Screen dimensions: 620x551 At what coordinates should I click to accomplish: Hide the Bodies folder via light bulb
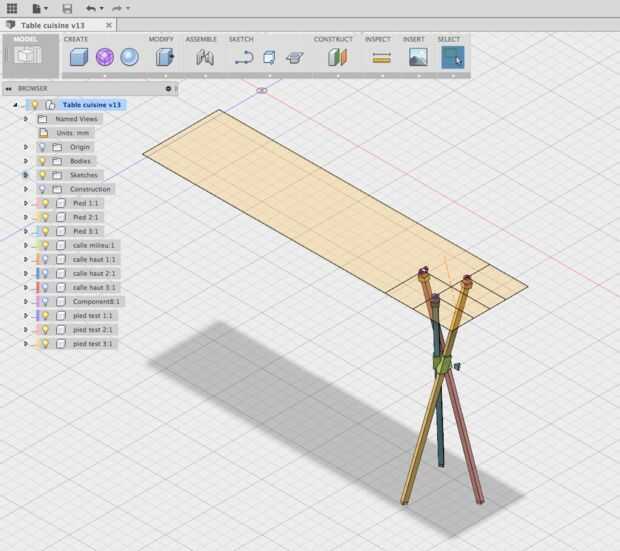coord(42,161)
